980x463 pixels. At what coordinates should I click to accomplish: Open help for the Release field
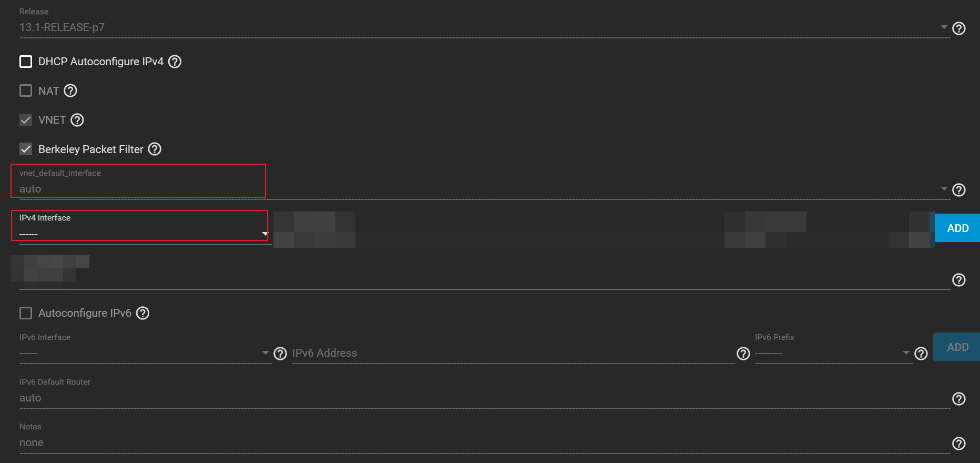coord(959,28)
